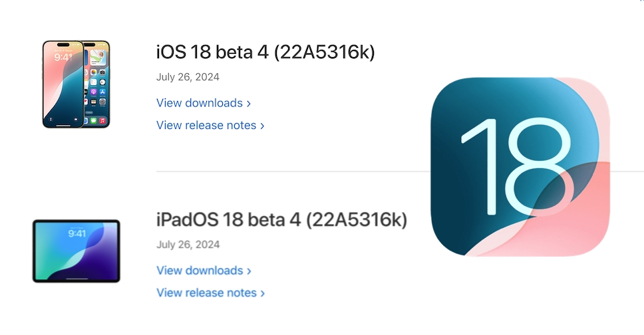Click the large iOS 18 logo icon
The width and height of the screenshot is (644, 335).
pyautogui.click(x=520, y=166)
